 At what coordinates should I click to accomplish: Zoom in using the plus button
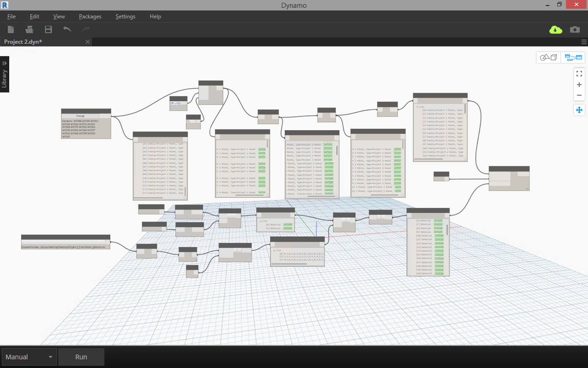579,85
